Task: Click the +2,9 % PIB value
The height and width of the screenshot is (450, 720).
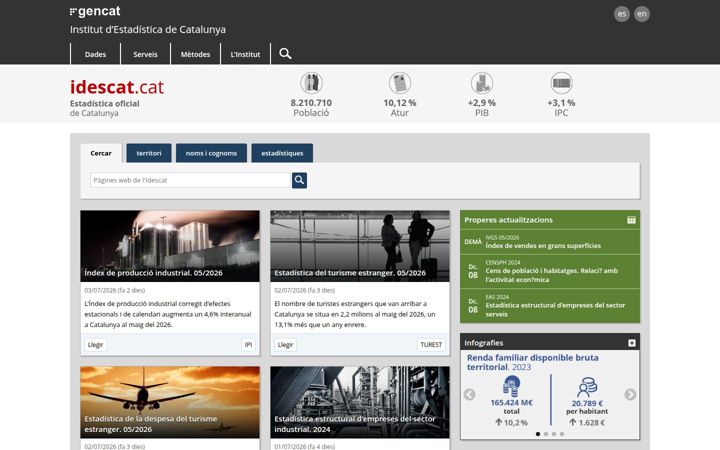Action: pyautogui.click(x=482, y=103)
